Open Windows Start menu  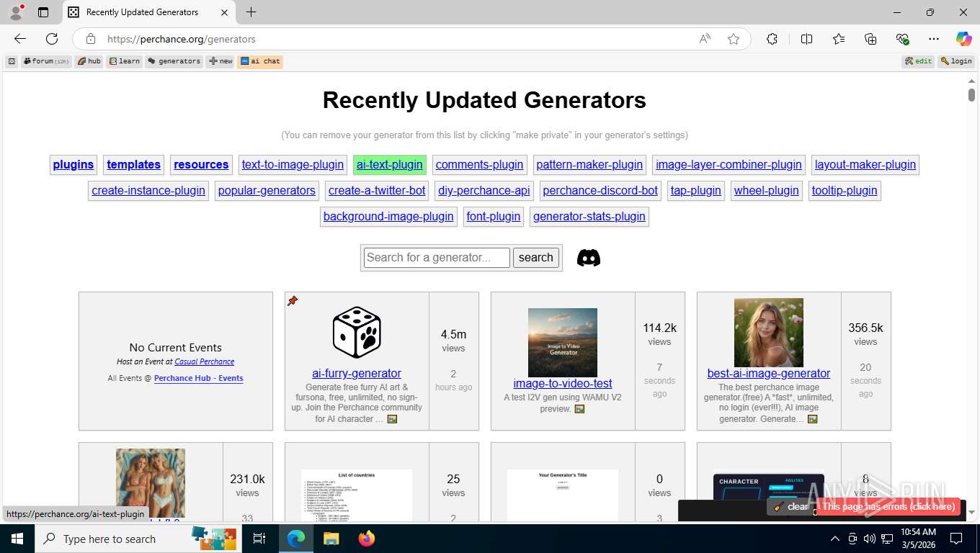(17, 539)
